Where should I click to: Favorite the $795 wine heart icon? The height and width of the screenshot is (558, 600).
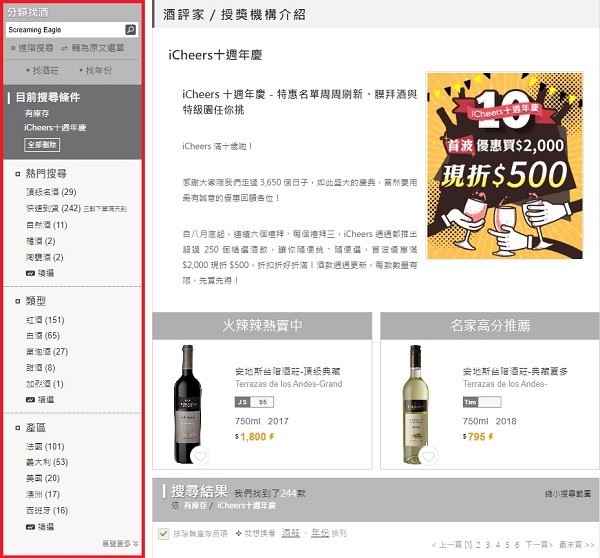click(428, 456)
